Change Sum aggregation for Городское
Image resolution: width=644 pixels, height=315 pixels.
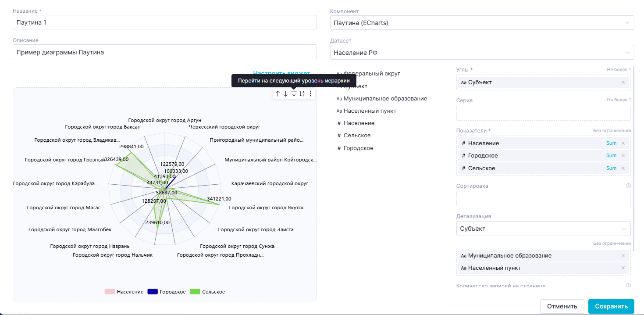coord(611,156)
